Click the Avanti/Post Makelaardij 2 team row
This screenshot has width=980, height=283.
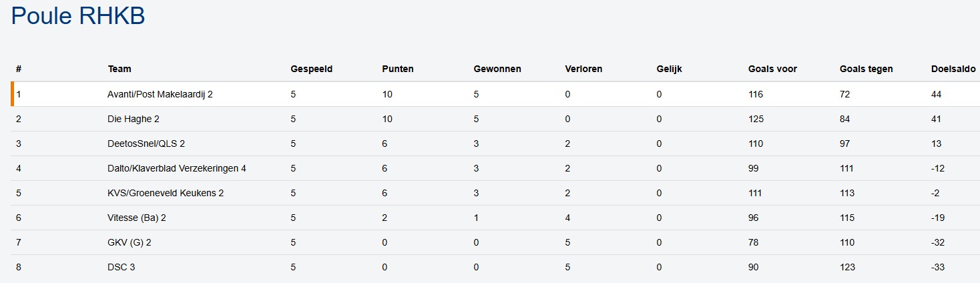[x=160, y=94]
